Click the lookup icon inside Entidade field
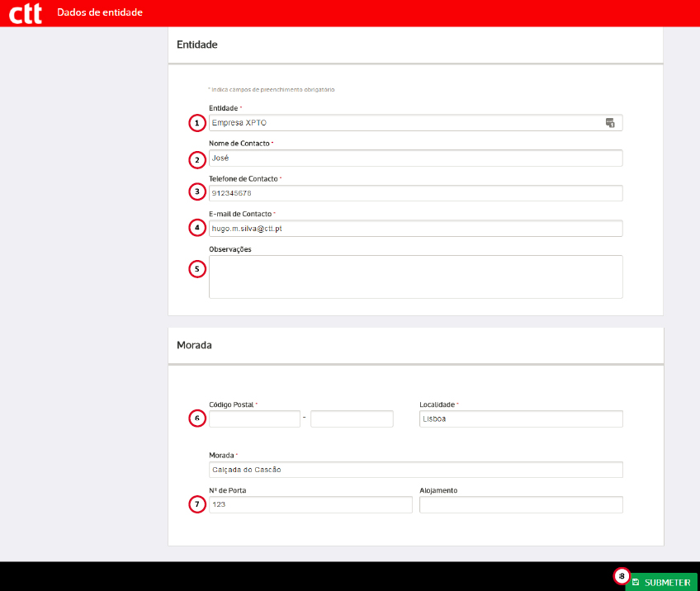700x591 pixels. (x=610, y=123)
